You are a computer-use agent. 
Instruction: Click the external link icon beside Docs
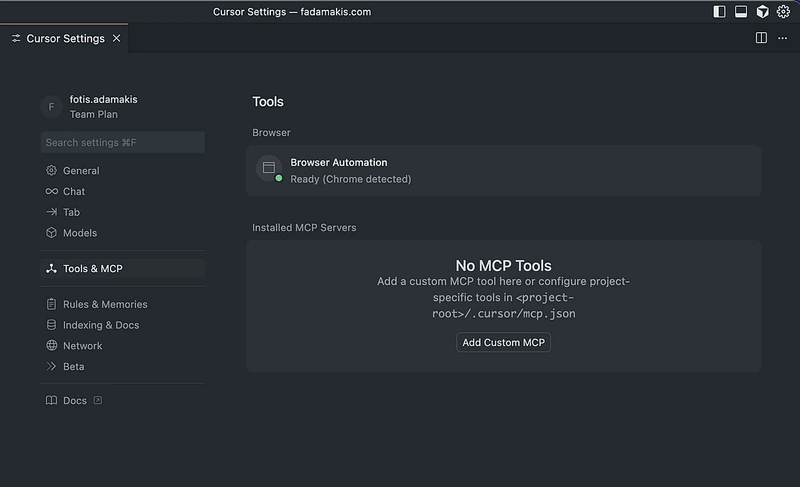[97, 400]
